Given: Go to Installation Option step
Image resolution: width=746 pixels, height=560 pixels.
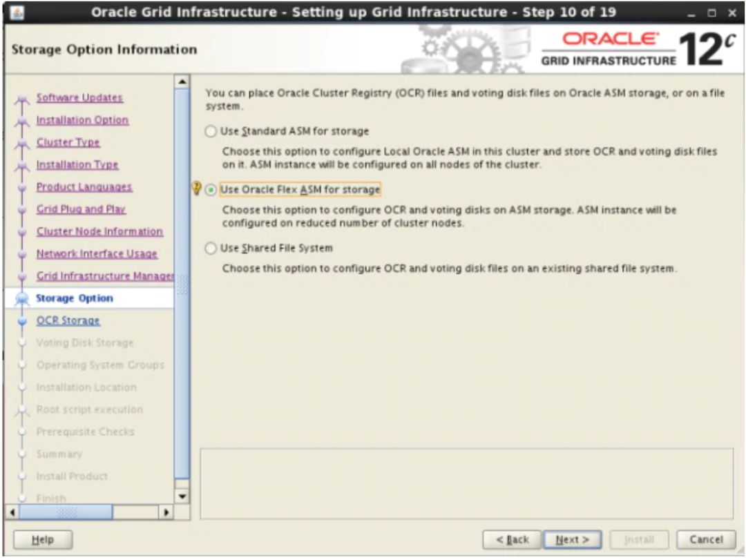Looking at the screenshot, I should (82, 120).
